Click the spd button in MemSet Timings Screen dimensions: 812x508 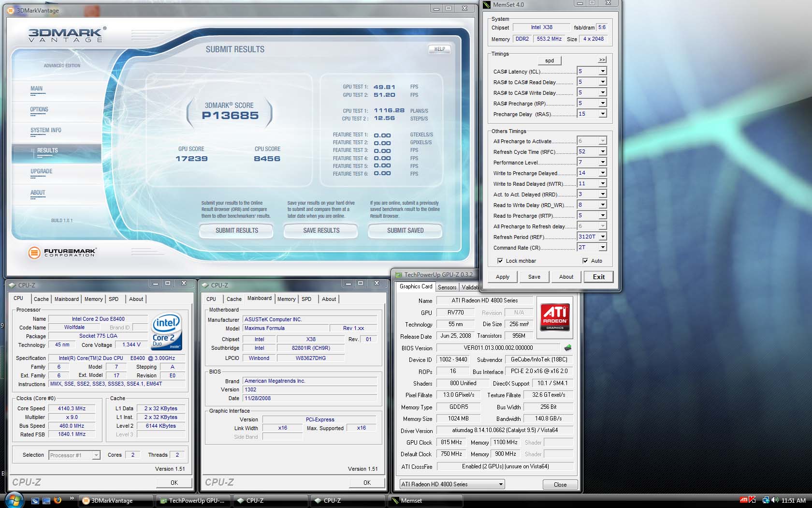pos(550,60)
